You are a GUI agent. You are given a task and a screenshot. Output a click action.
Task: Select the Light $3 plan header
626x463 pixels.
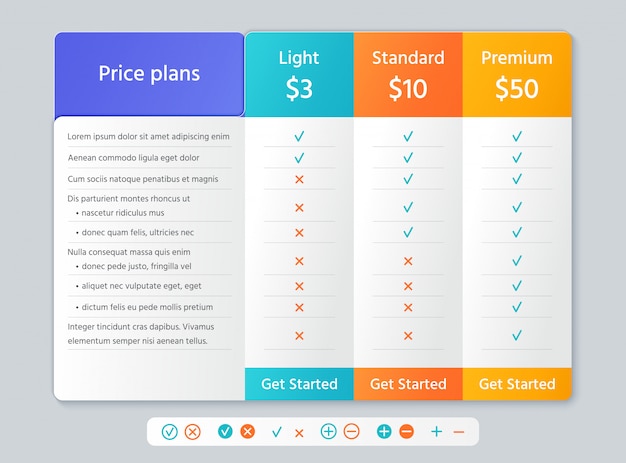[x=299, y=75]
